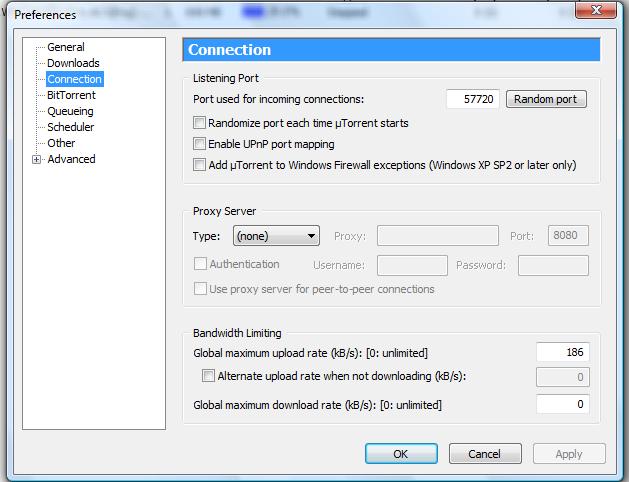Click the global maximum download rate field
629x482 pixels.
point(563,404)
